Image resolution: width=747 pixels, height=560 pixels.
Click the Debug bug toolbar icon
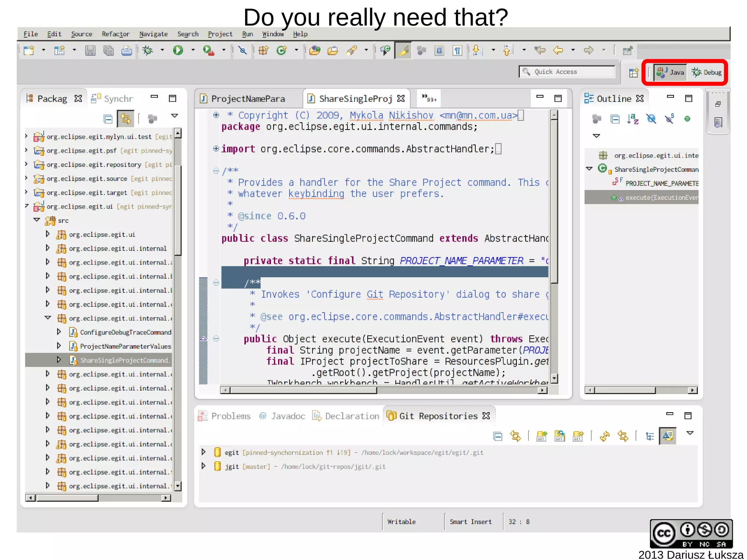[x=148, y=50]
